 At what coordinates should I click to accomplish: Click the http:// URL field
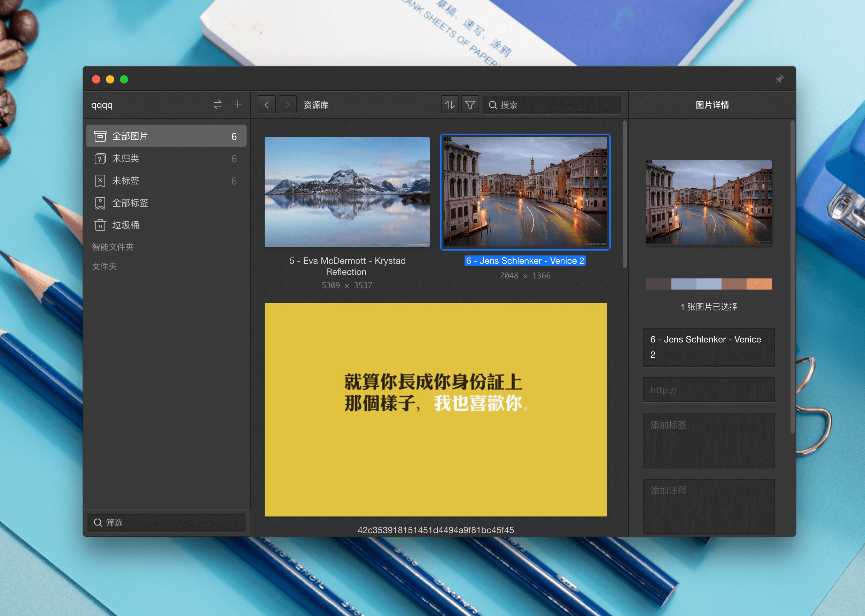pos(709,390)
